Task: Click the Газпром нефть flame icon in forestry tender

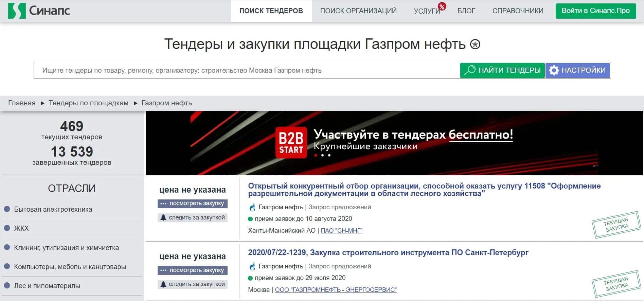Action: tap(252, 207)
